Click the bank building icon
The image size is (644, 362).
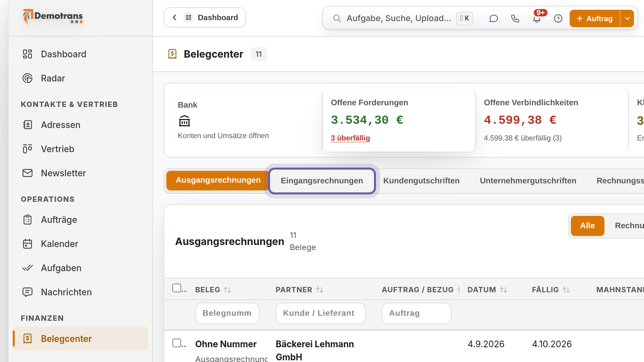pyautogui.click(x=184, y=121)
